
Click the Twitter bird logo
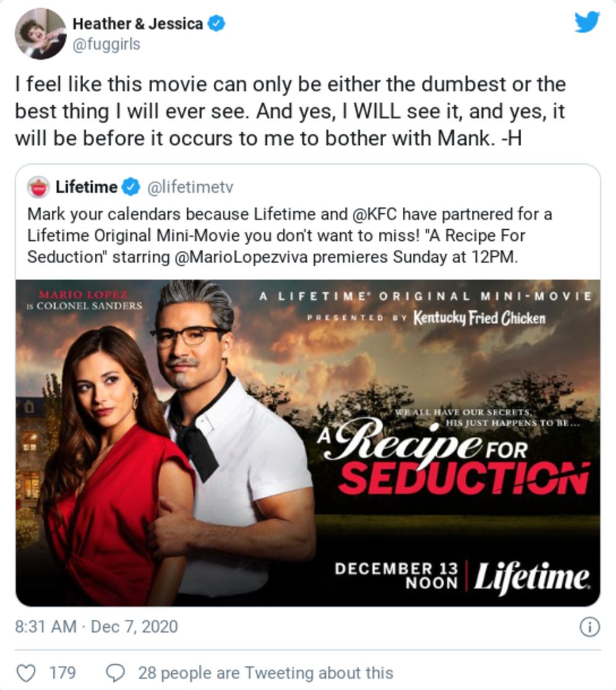coord(587,22)
